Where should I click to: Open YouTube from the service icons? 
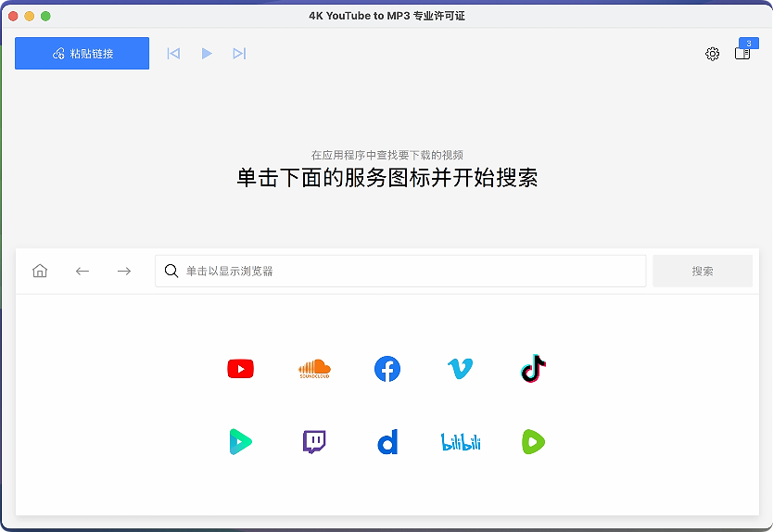point(240,369)
